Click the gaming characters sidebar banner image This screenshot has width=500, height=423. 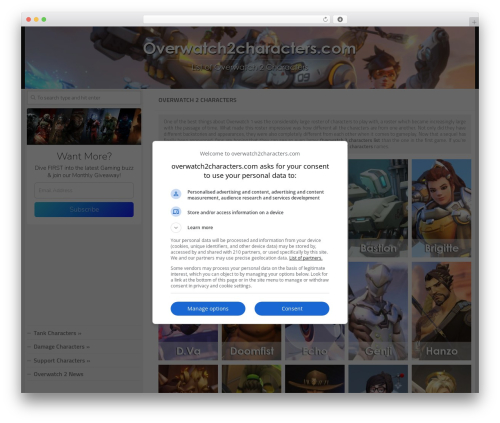tap(84, 126)
